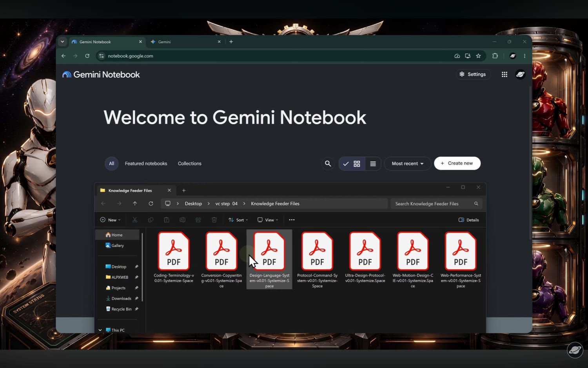This screenshot has width=588, height=368.
Task: Open the View menu in File Explorer
Action: pos(268,220)
